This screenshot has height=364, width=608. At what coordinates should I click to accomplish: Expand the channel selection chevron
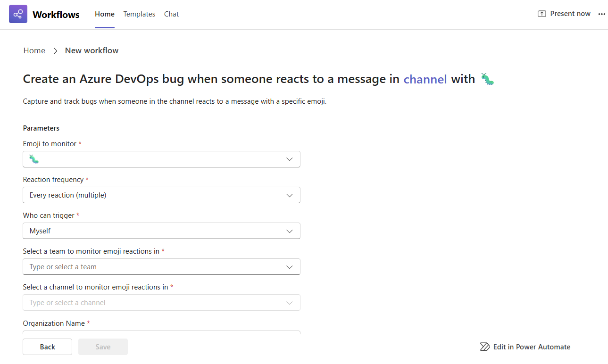click(x=290, y=303)
